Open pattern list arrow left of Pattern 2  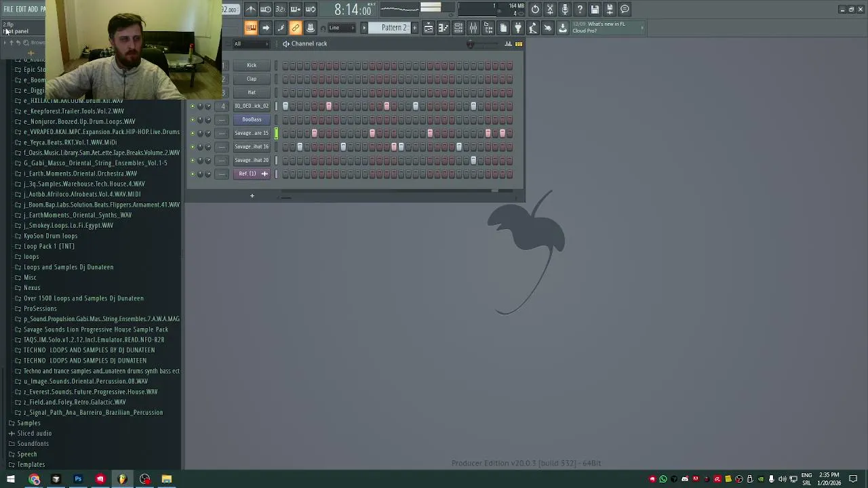pyautogui.click(x=364, y=28)
